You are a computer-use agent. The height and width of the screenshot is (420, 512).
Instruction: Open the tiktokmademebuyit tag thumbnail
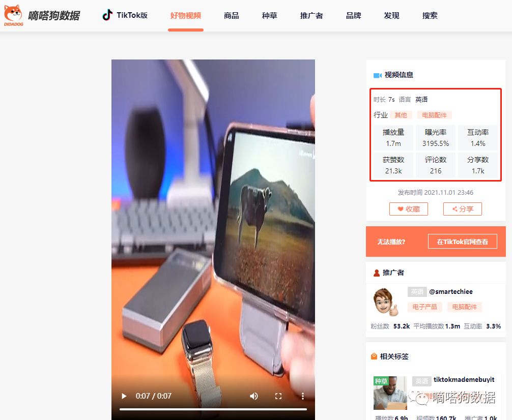390,393
